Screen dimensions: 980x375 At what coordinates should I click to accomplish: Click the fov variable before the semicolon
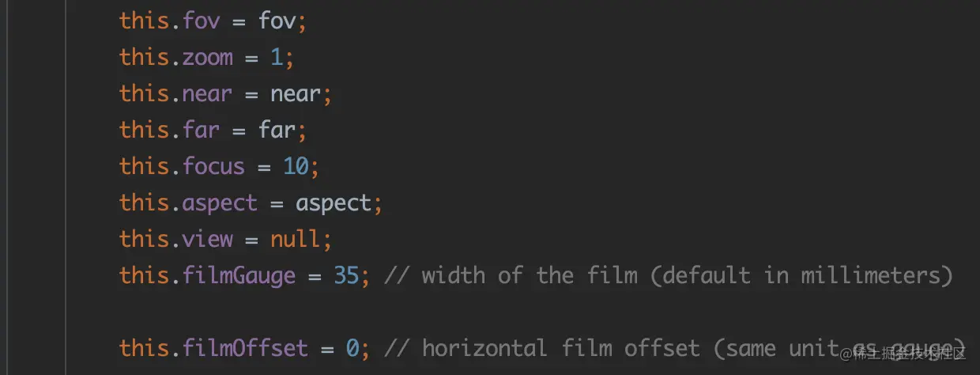pyautogui.click(x=277, y=21)
